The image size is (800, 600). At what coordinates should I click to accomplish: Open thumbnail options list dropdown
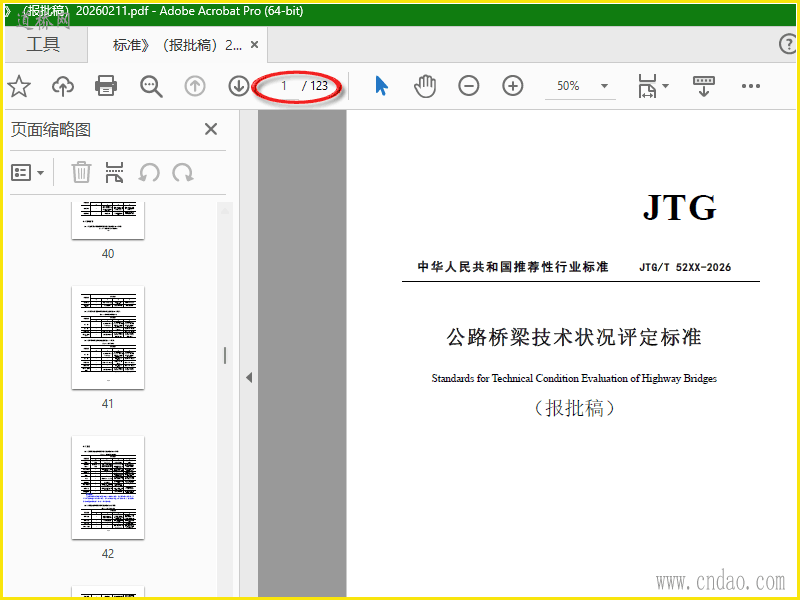tap(27, 173)
